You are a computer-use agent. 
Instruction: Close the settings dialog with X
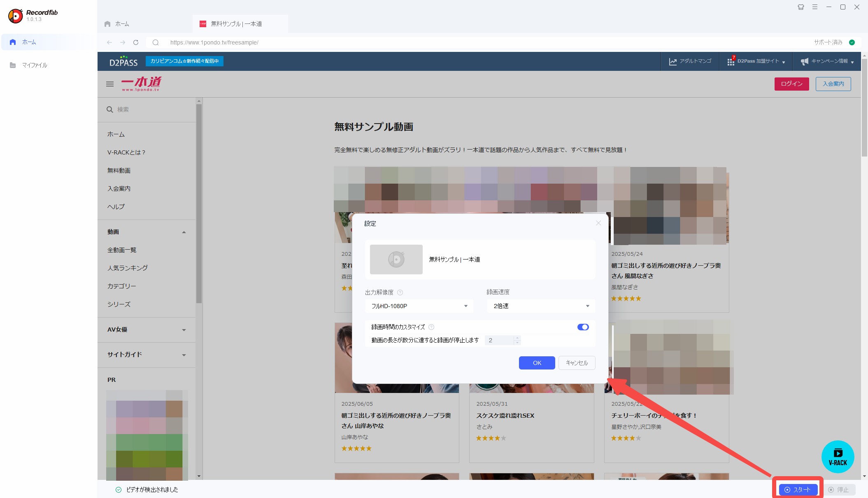pos(598,223)
